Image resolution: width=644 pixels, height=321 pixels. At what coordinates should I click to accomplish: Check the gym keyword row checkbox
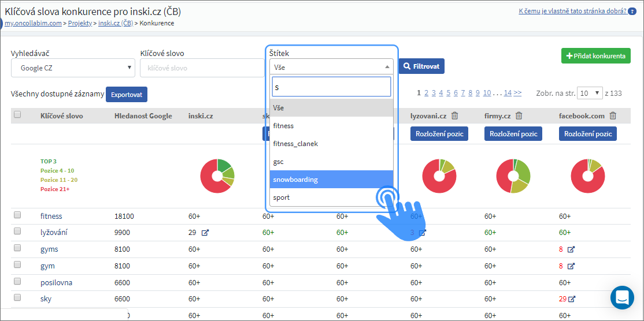point(17,264)
